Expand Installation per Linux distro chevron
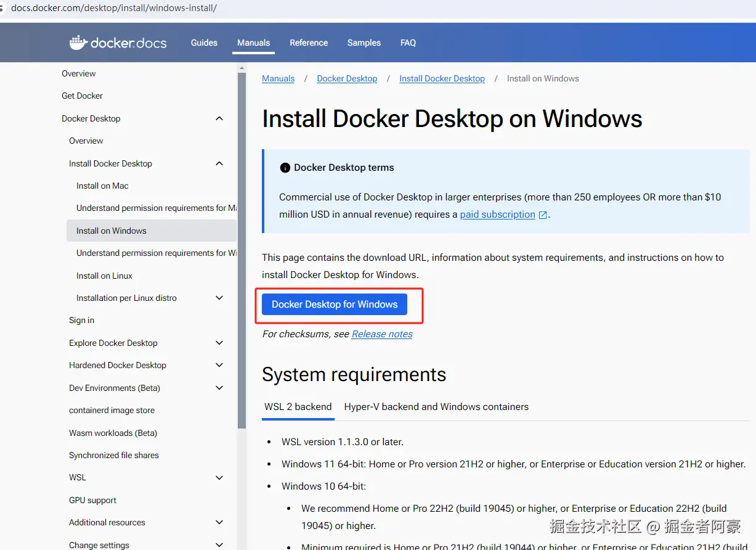Viewport: 756px width, 550px height. [219, 298]
